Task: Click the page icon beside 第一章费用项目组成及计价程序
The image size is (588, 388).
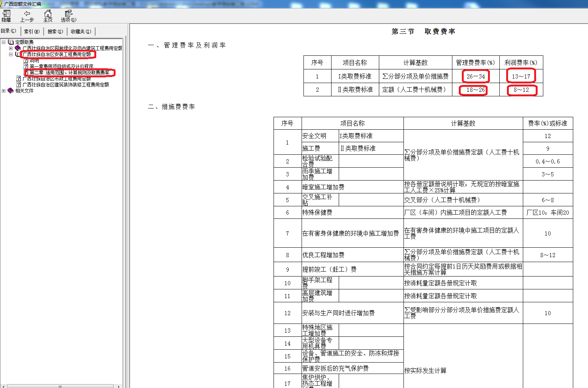Action: (x=26, y=66)
